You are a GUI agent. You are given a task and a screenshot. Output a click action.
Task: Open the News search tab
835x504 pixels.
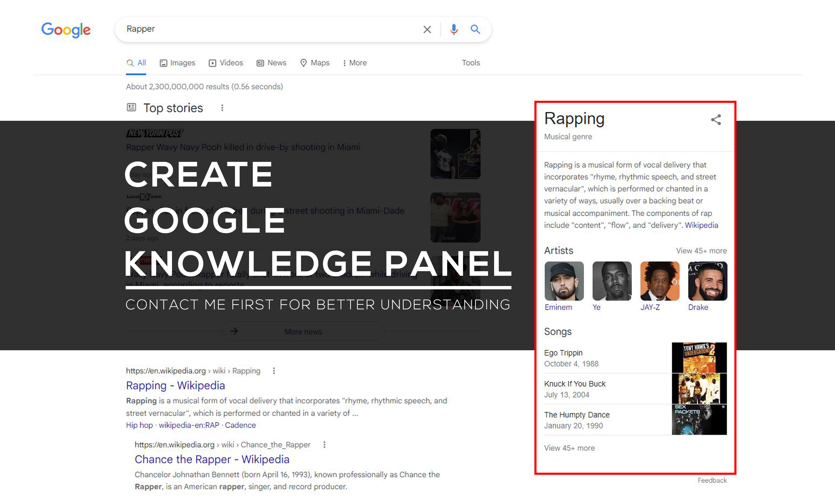coord(271,63)
